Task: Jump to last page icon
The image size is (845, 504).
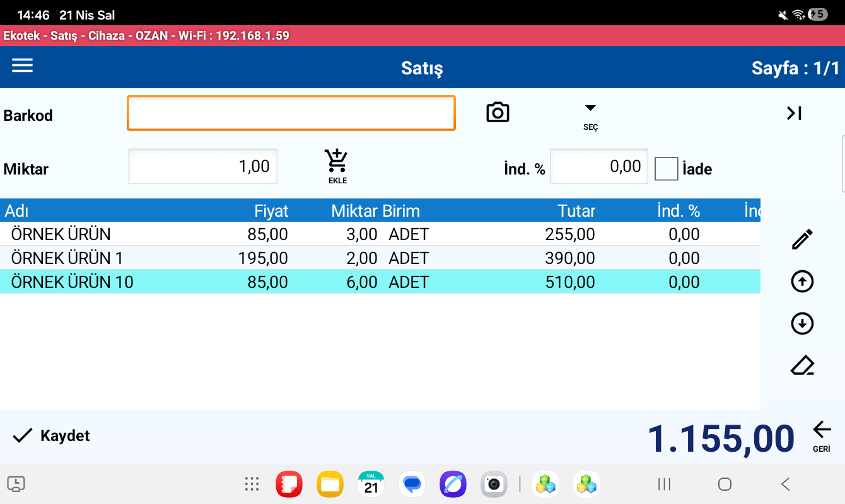Action: [x=794, y=113]
